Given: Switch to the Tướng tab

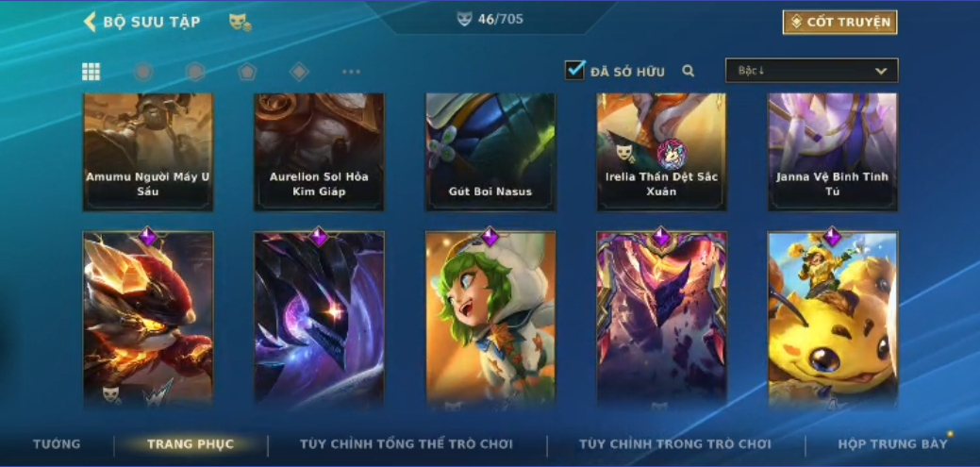Looking at the screenshot, I should click(57, 444).
